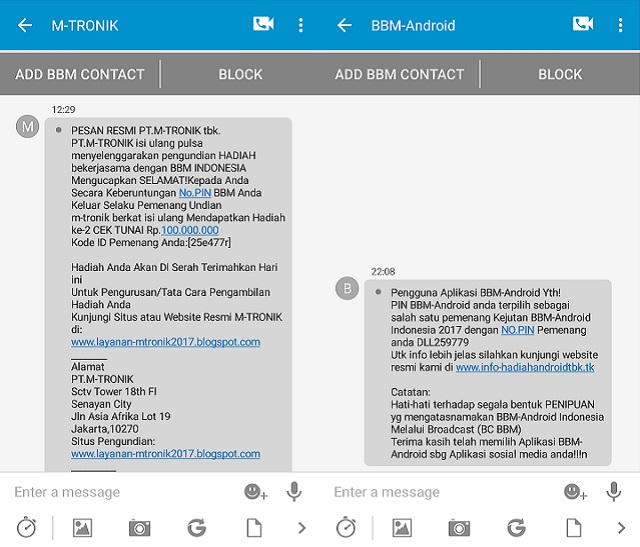The width and height of the screenshot is (640, 547).
Task: Open the NO.PIN link in the BBM-Android message
Action: [x=518, y=330]
